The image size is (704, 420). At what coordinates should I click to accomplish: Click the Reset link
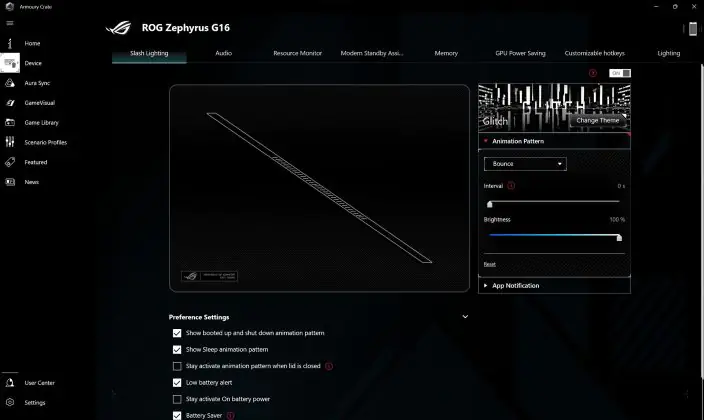click(x=489, y=264)
